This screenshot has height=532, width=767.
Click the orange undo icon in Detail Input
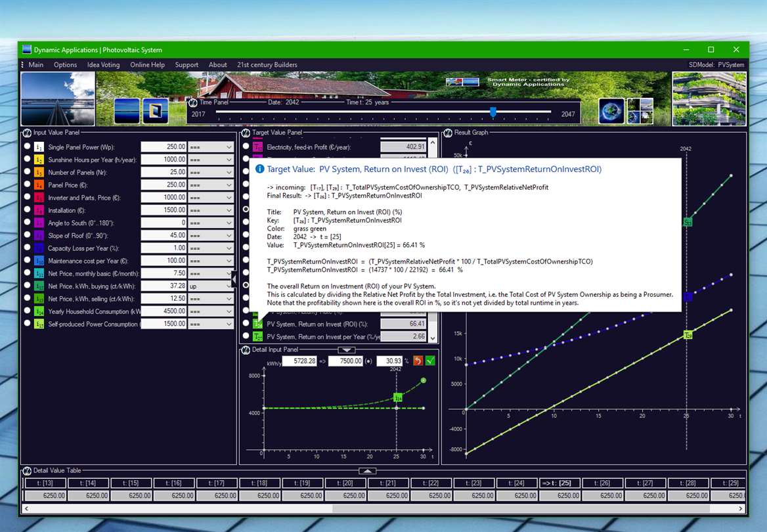pos(418,361)
